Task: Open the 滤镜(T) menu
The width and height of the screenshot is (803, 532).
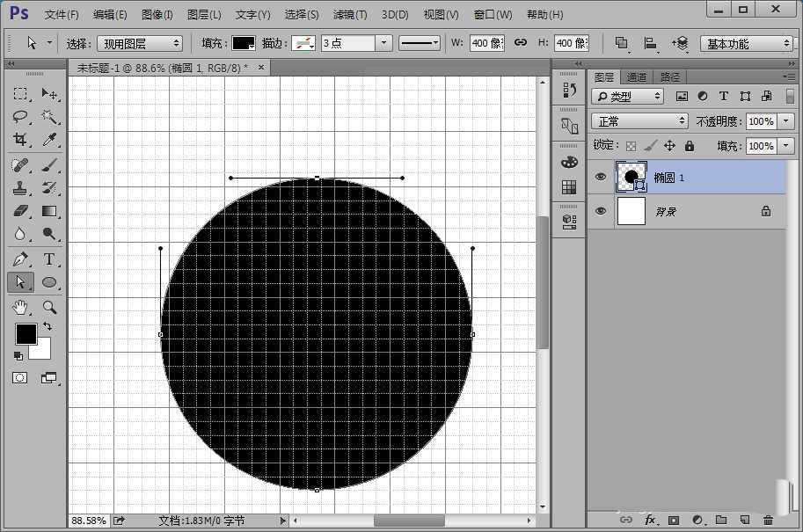Action: pyautogui.click(x=350, y=15)
